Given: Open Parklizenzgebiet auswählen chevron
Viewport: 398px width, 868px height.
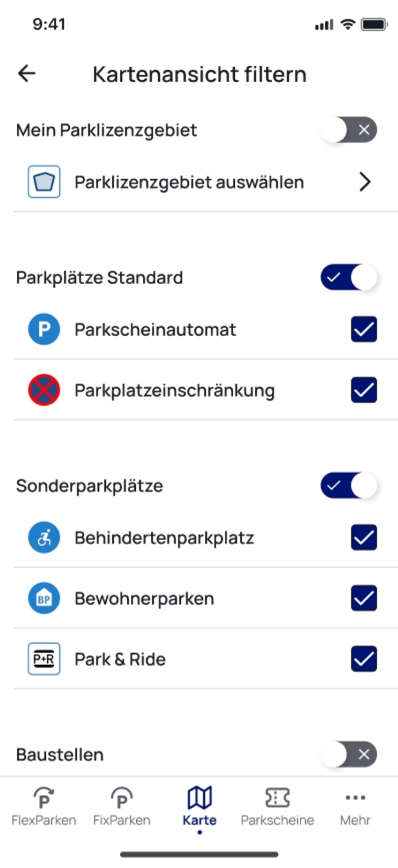Looking at the screenshot, I should 365,182.
